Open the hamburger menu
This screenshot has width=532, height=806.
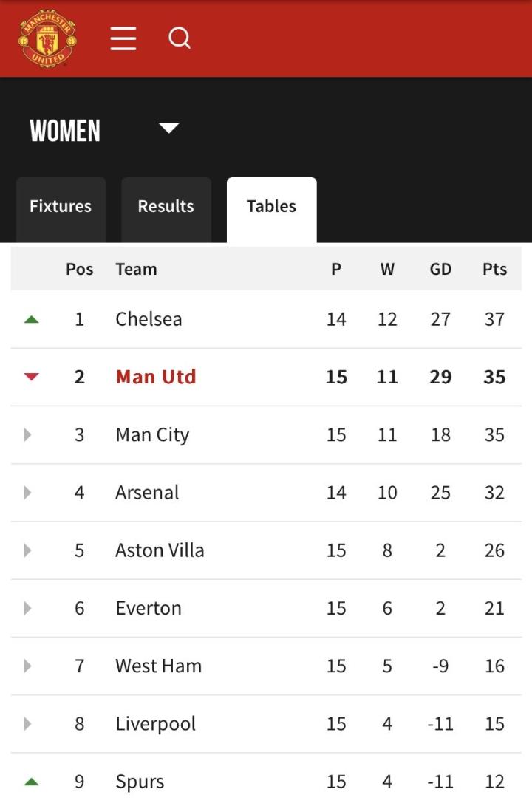point(123,38)
